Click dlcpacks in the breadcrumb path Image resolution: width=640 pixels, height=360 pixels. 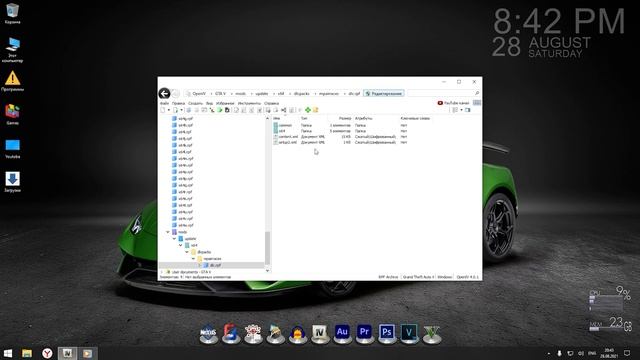pos(302,93)
